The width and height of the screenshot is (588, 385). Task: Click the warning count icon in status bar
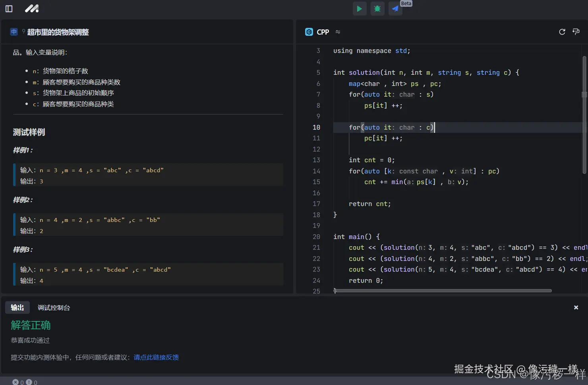click(29, 382)
